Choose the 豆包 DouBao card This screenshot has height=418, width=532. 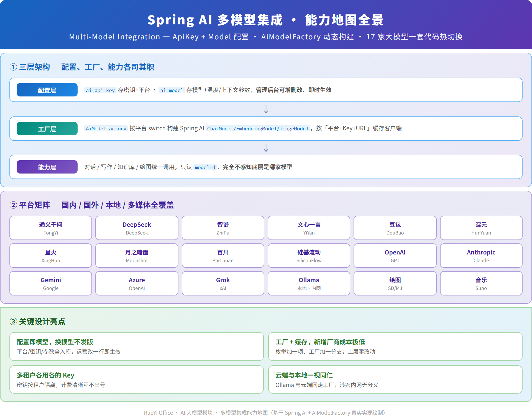(x=395, y=228)
